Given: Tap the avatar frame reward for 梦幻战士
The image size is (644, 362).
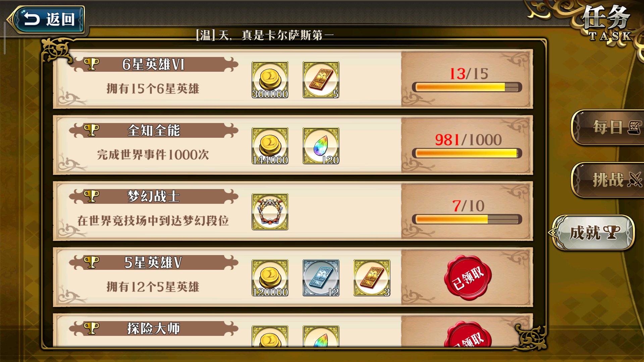Looking at the screenshot, I should (270, 212).
